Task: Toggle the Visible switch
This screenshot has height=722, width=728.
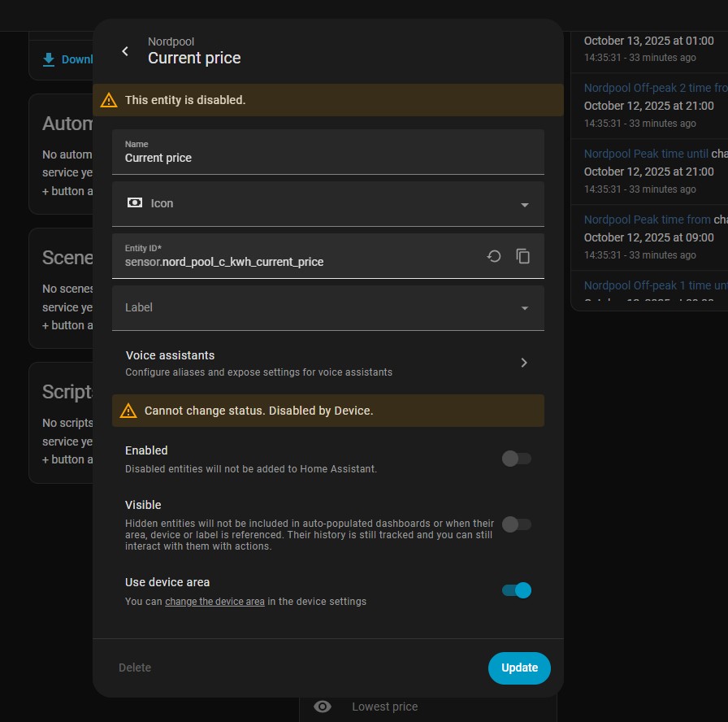Action: [516, 524]
